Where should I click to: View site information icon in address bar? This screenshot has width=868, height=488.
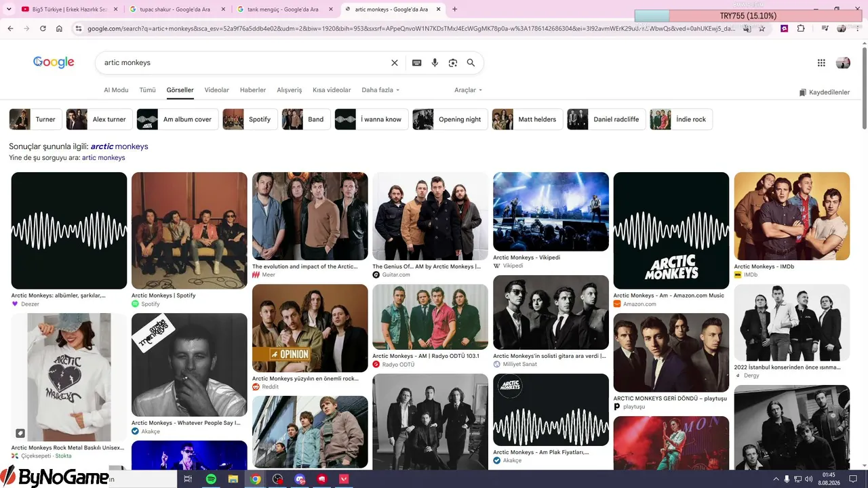(78, 28)
